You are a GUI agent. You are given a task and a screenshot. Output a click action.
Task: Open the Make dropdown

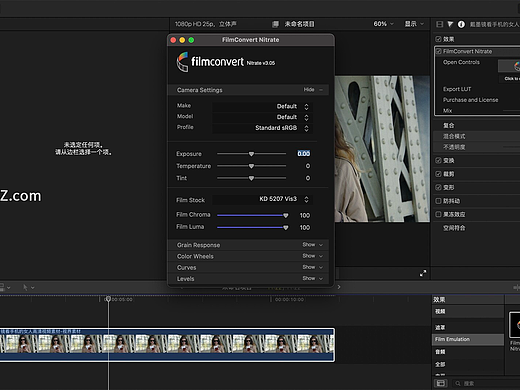tap(262, 106)
